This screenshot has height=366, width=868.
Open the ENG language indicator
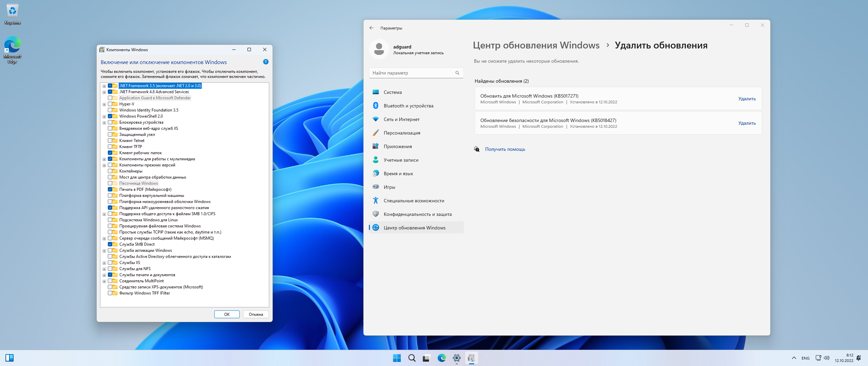pyautogui.click(x=806, y=358)
